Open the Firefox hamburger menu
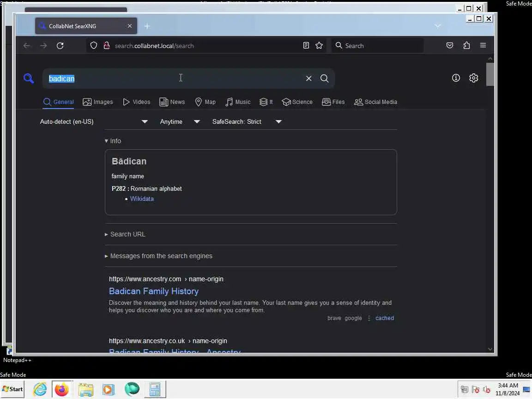532x399 pixels. 483,45
